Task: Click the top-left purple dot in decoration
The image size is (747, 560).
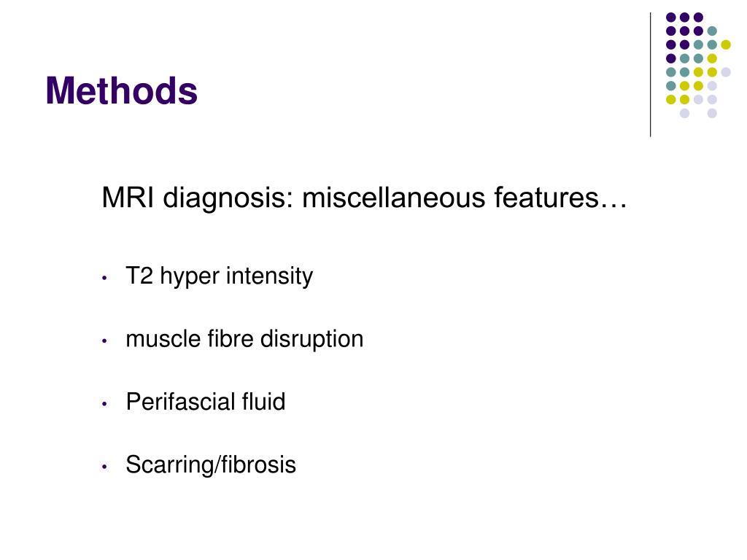Action: coord(671,17)
